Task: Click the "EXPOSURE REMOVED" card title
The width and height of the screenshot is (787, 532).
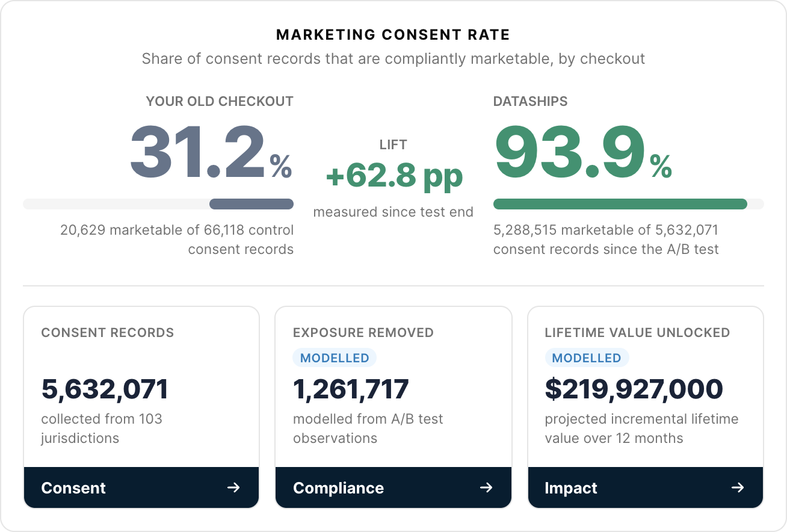Action: click(x=363, y=332)
